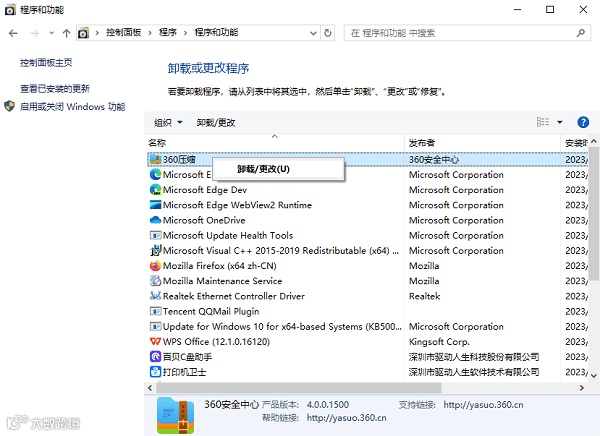Click 卸载/更改 in the toolbar
The width and height of the screenshot is (600, 436).
pyautogui.click(x=216, y=122)
